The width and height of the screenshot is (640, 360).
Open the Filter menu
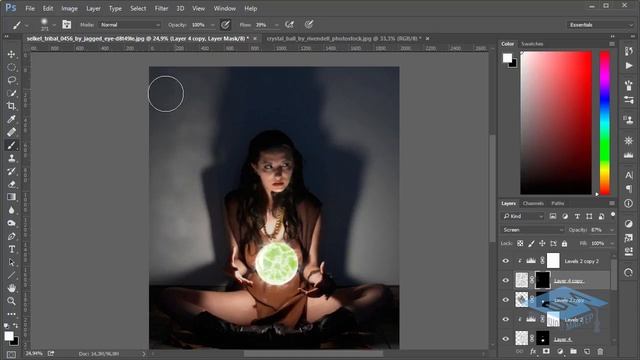coord(161,8)
